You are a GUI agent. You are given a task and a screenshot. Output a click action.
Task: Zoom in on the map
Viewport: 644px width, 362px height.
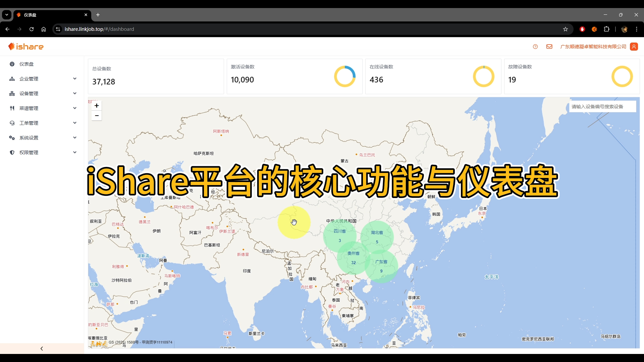(97, 105)
